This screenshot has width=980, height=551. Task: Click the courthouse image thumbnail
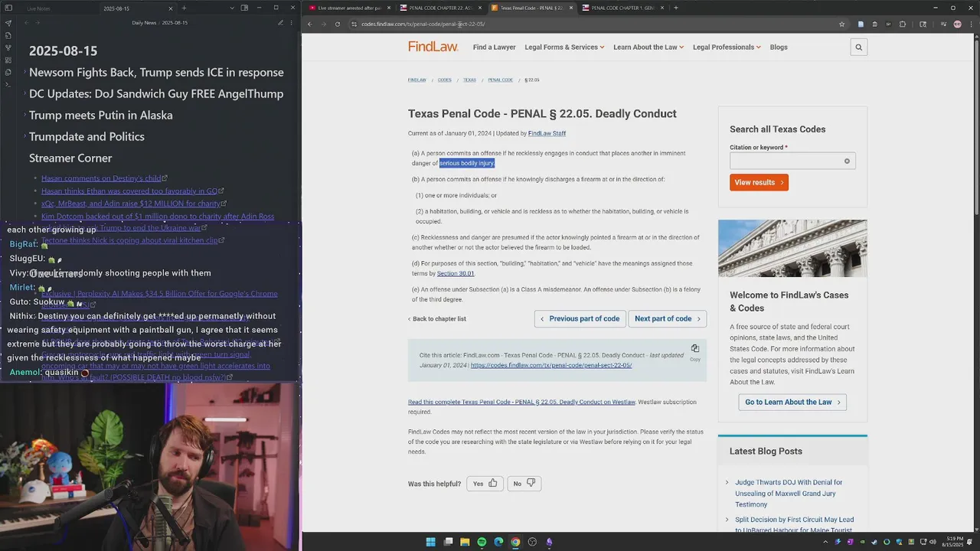click(792, 249)
